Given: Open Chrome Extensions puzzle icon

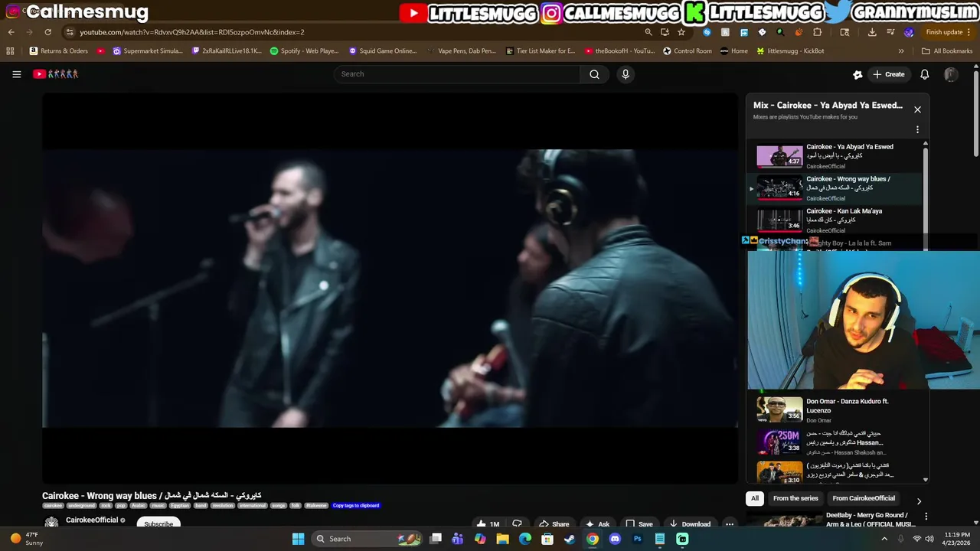Looking at the screenshot, I should (x=818, y=32).
